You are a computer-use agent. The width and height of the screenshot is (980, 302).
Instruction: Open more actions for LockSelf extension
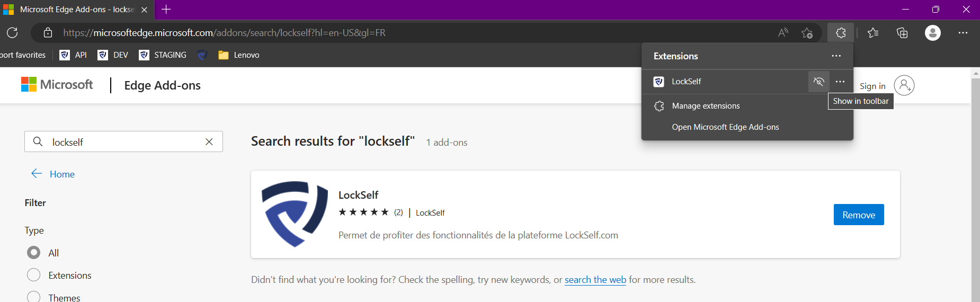pyautogui.click(x=840, y=82)
